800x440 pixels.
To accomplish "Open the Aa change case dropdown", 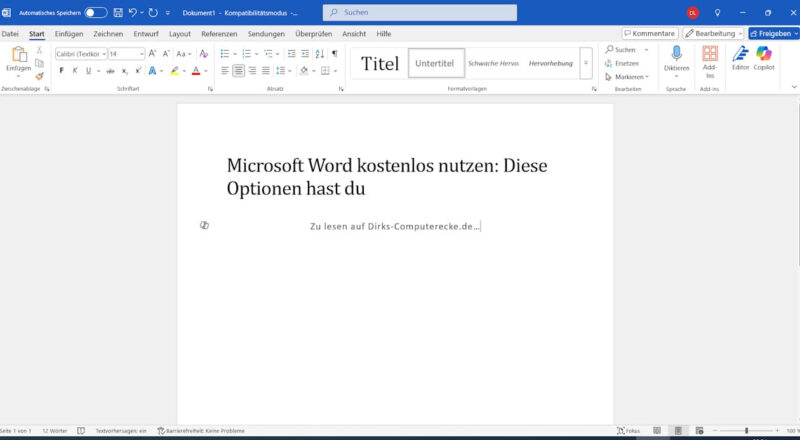I will click(x=183, y=54).
